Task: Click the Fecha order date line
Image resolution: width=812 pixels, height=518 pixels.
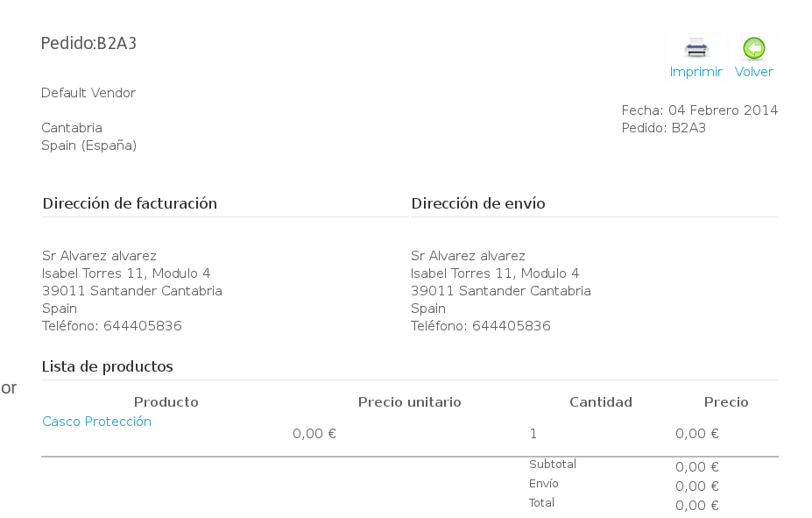Action: pyautogui.click(x=699, y=110)
